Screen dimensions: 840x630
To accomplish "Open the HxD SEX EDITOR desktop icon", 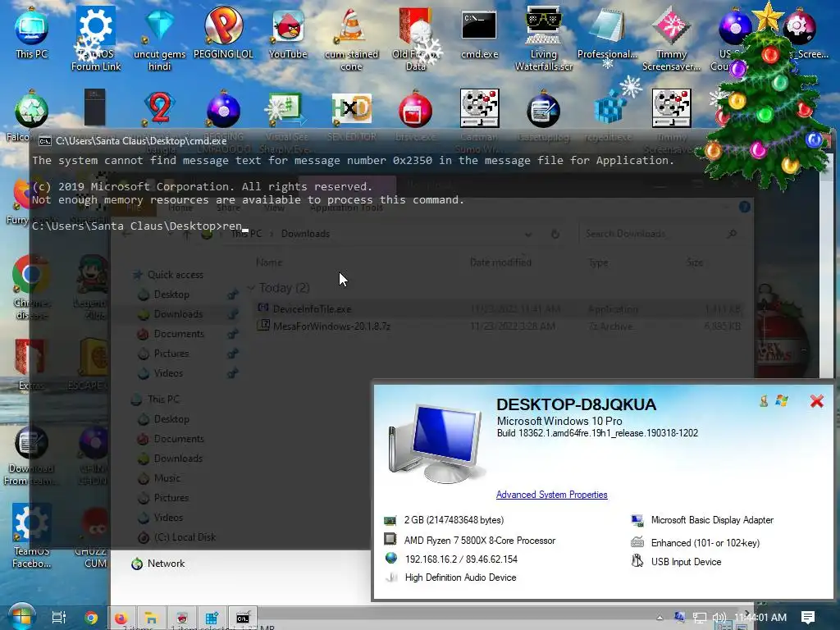I will (x=351, y=110).
